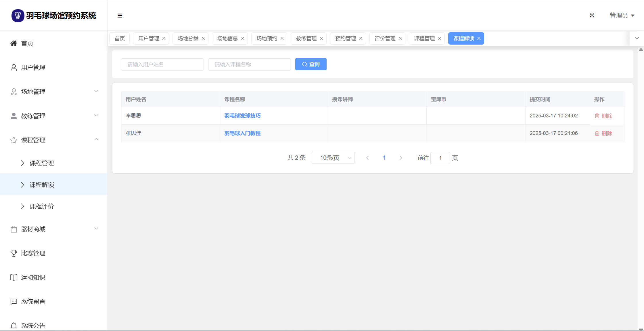Switch to the 教练管理 tab
The width and height of the screenshot is (644, 331).
[x=306, y=39]
